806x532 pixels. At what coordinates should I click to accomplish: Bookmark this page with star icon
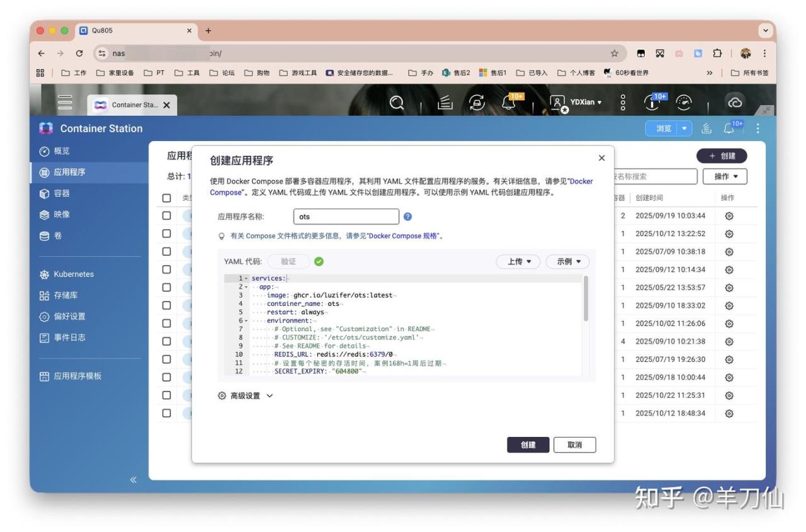(x=614, y=54)
